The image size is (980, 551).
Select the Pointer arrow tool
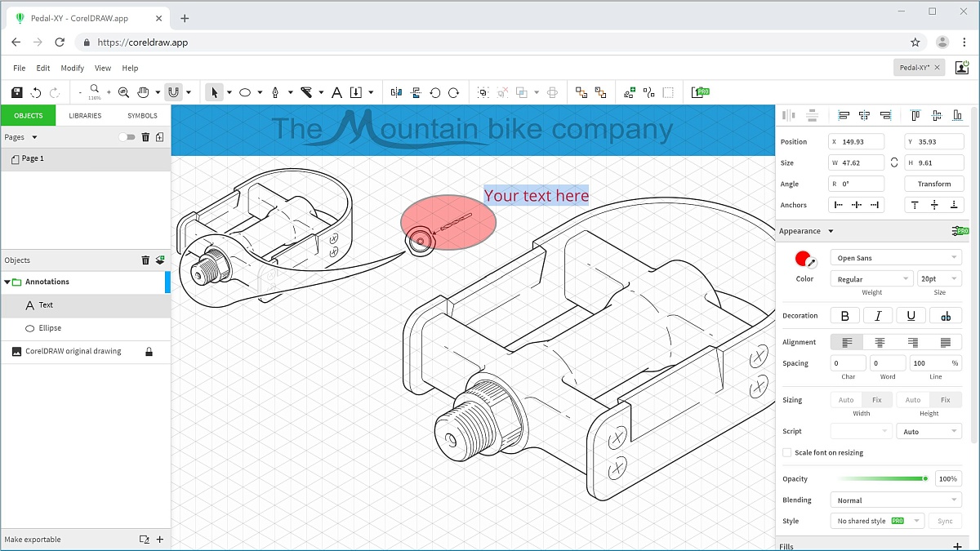point(215,93)
